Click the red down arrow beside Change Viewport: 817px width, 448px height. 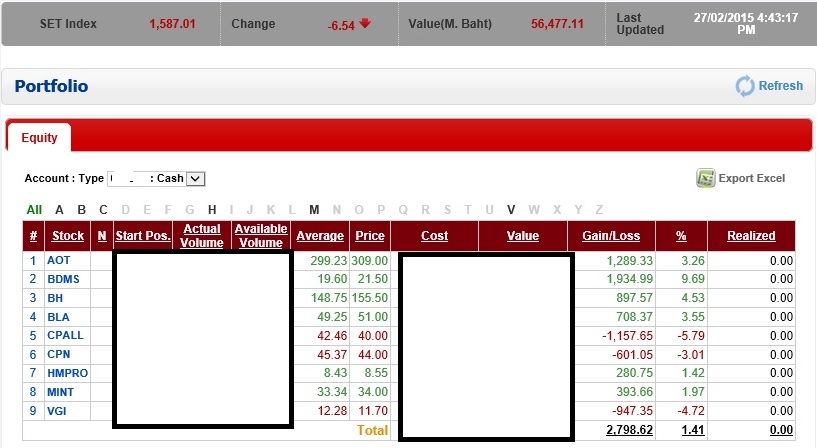(365, 23)
